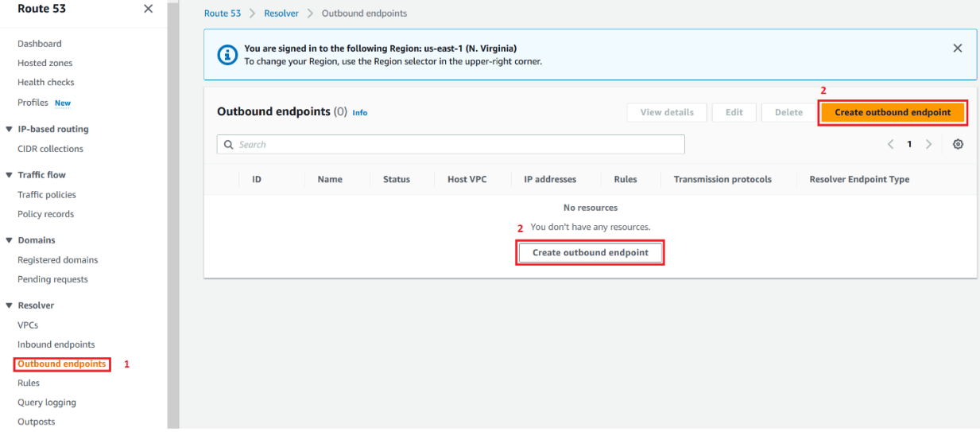This screenshot has height=432, width=980.
Task: Open Outposts in sidebar
Action: [x=37, y=422]
